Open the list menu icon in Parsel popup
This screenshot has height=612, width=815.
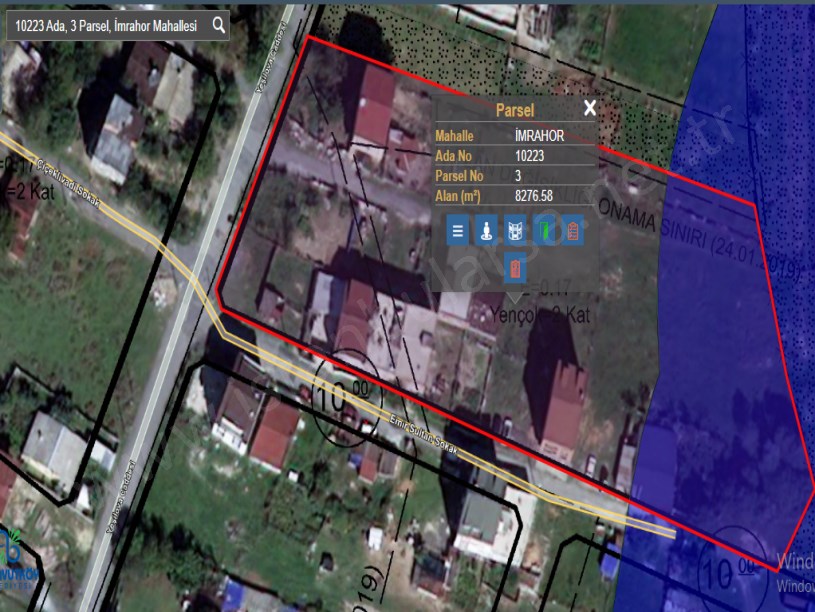457,231
